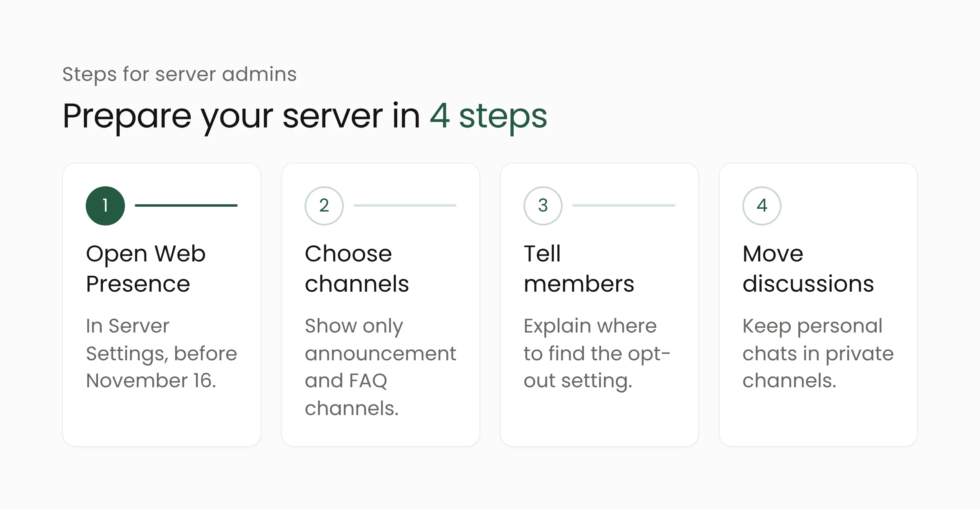Select the step 2 circle indicator
The width and height of the screenshot is (980, 509).
[324, 206]
